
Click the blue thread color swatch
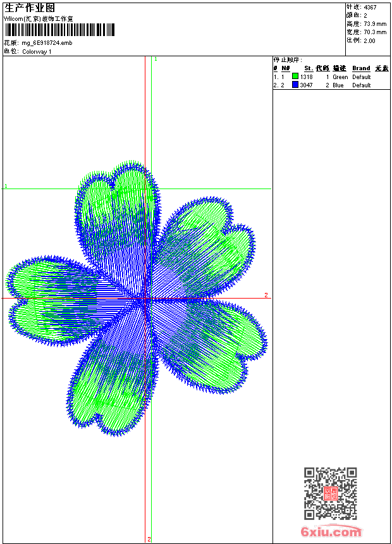pos(295,84)
